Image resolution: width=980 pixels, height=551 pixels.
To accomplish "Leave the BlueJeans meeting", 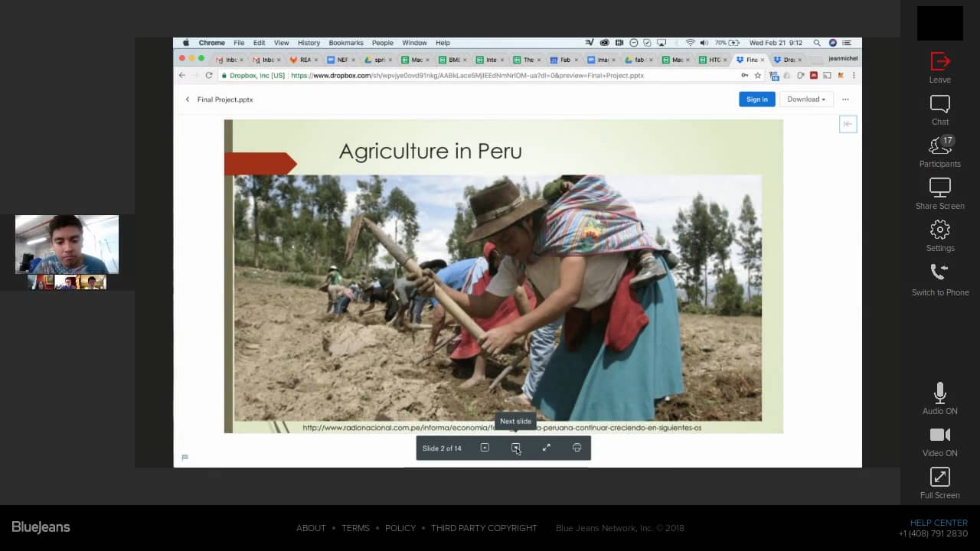I will pos(939,67).
